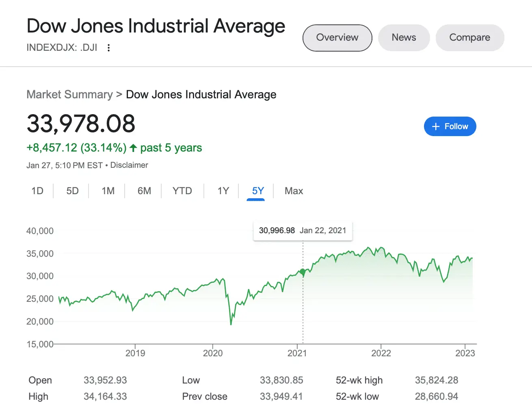Click the March 2020 low point on chart
This screenshot has width=532, height=416.
point(231,324)
